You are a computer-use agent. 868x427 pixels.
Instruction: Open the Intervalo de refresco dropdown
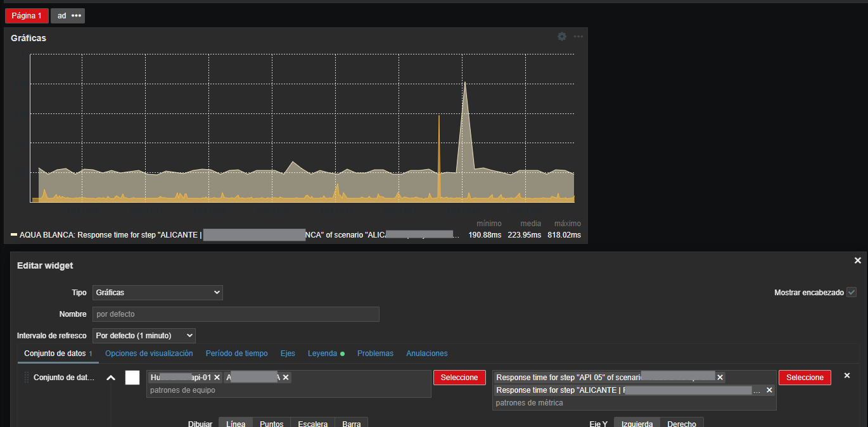click(x=144, y=335)
